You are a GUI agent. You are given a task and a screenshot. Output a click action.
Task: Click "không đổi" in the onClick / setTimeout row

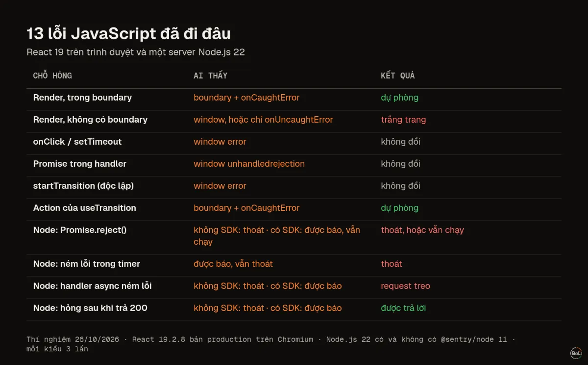(400, 142)
